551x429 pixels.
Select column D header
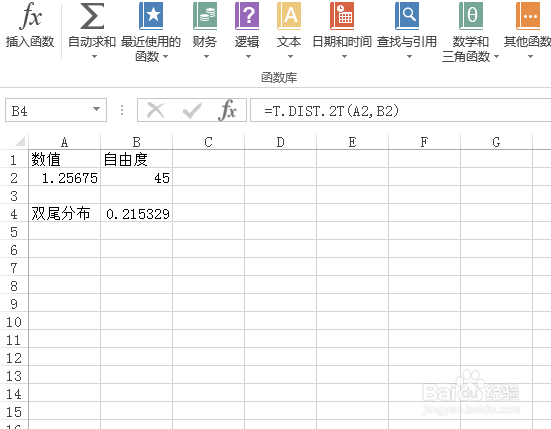280,142
